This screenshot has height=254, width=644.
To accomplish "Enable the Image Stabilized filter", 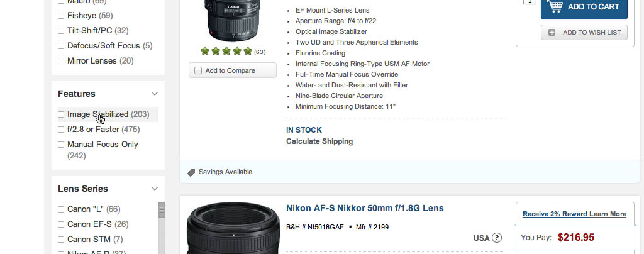I will point(61,114).
